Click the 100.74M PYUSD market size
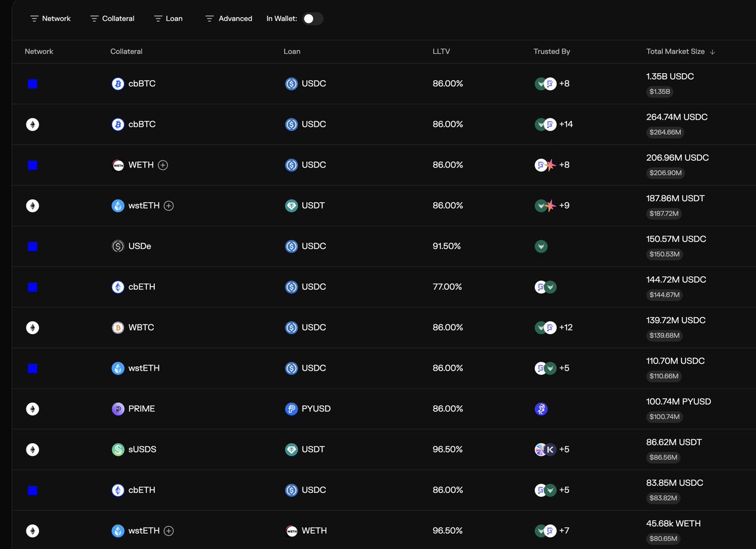 pyautogui.click(x=679, y=402)
